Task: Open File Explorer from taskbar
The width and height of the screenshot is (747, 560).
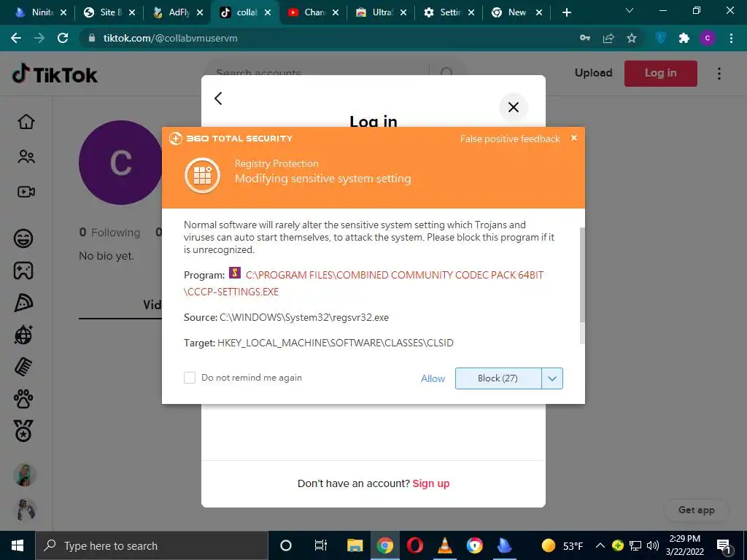Action: tap(355, 545)
